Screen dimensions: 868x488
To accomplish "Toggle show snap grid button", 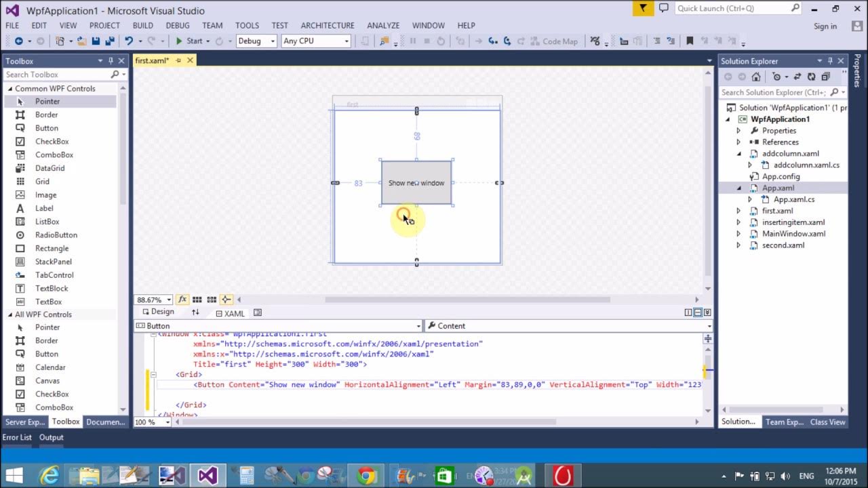I will (197, 300).
